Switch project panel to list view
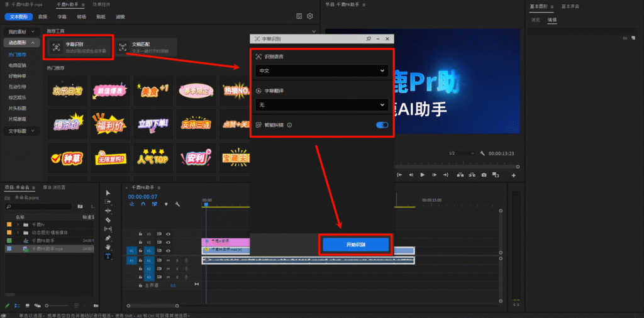 pos(17,305)
